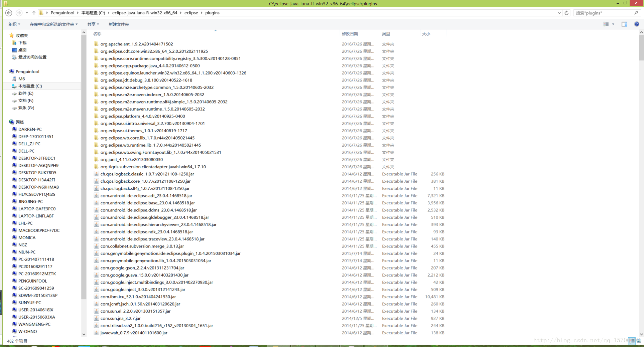Select org.junit_4.11.0 folder icon
644x347 pixels.
[96, 160]
